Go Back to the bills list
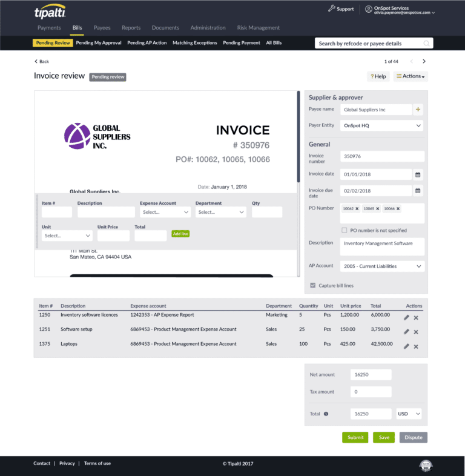465x476 pixels. 42,61
